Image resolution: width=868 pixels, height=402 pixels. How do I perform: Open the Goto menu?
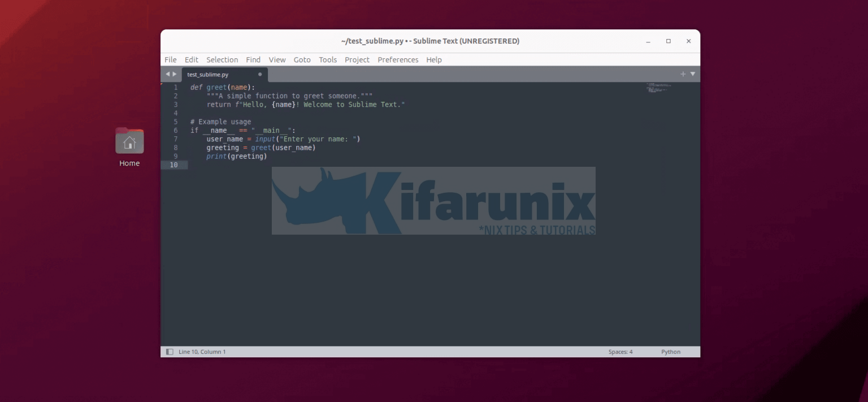coord(302,59)
